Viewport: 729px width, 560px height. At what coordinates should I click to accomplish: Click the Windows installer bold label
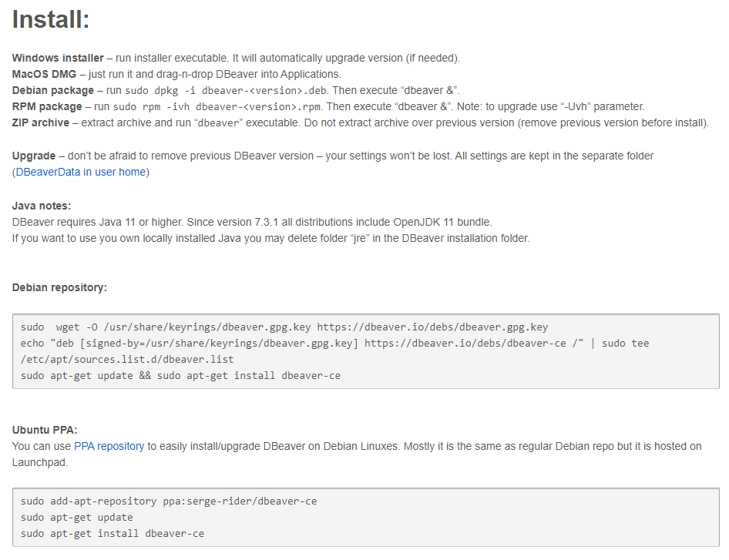pyautogui.click(x=58, y=58)
